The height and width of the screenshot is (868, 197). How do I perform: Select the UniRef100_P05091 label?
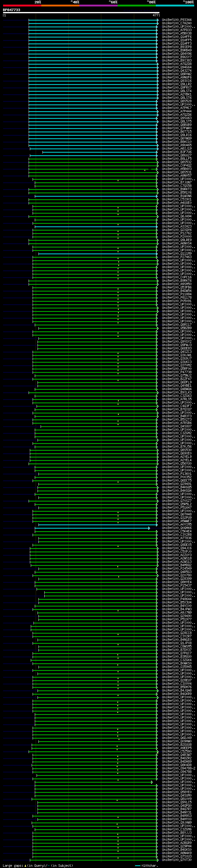click(x=176, y=301)
